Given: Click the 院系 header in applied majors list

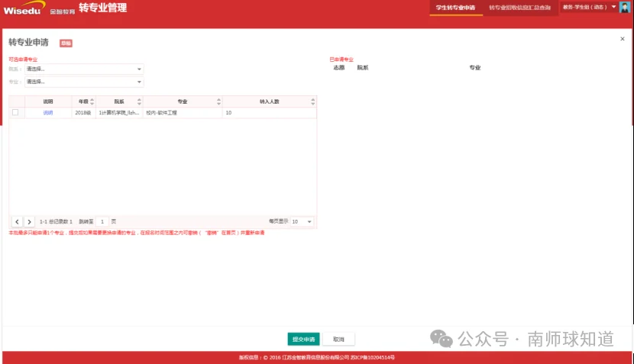Looking at the screenshot, I should click(363, 67).
